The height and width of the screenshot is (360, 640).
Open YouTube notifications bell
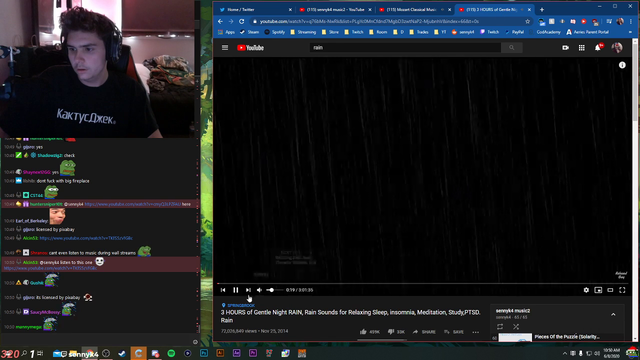tap(598, 48)
